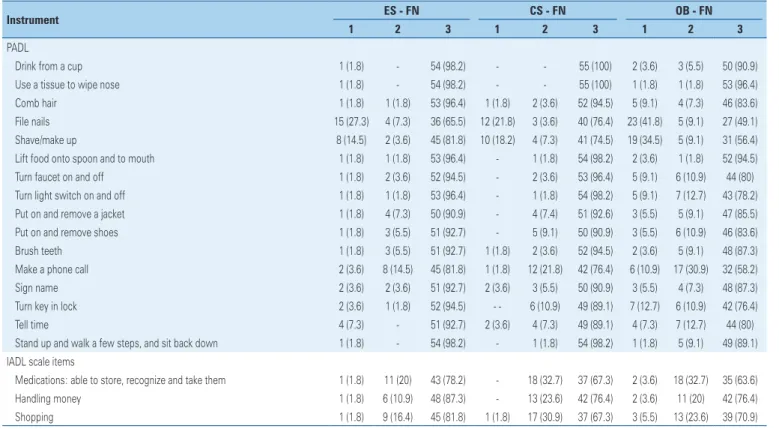Select column '1' header under CS - FN
Image resolution: width=779 pixels, height=429 pixels.
(497, 29)
